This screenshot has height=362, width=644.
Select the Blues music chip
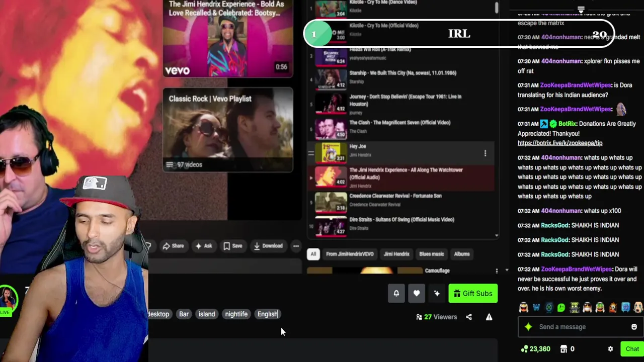432,254
